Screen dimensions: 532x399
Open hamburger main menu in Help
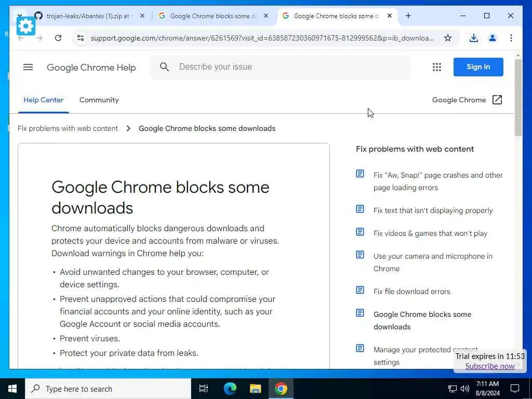point(28,67)
